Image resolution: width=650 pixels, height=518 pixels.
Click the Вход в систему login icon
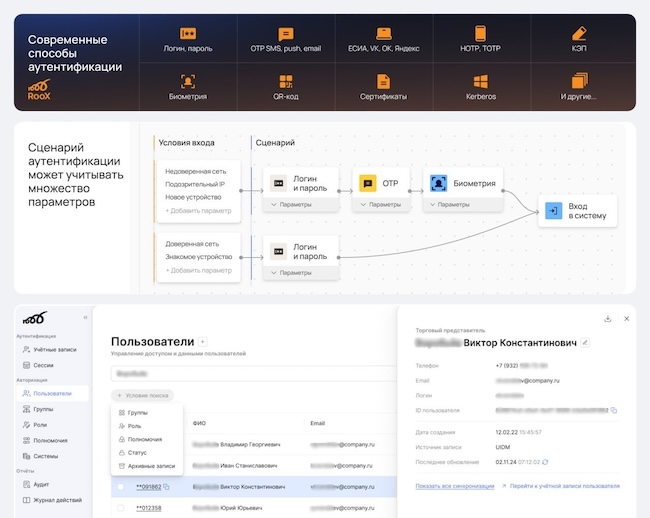pyautogui.click(x=553, y=211)
